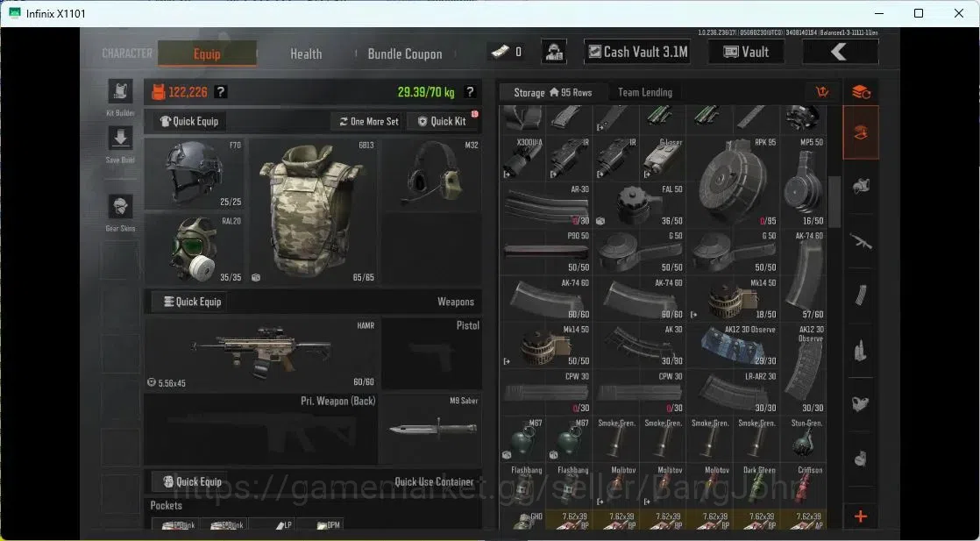Select the Dark Green smoke item
The image size is (980, 541).
coord(756,486)
